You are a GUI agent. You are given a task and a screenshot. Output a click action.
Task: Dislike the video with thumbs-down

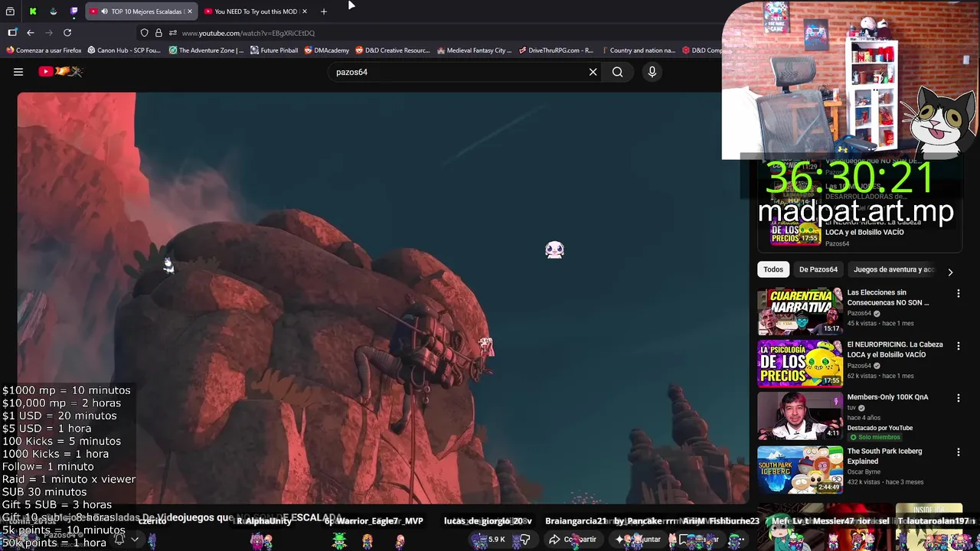525,540
